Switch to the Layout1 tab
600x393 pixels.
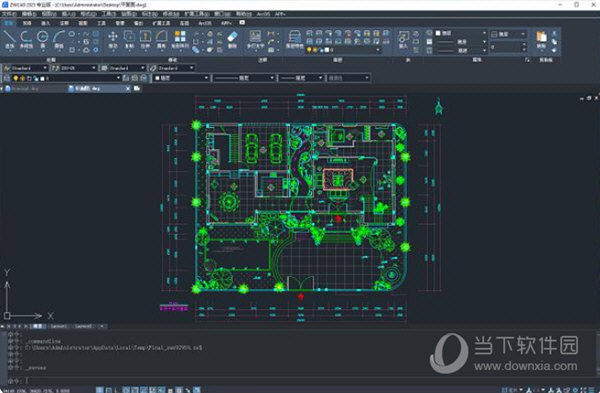[59, 326]
